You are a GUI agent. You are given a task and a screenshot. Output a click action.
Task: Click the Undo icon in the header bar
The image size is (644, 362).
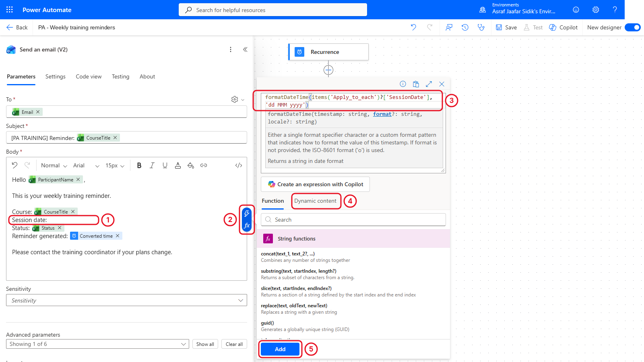pyautogui.click(x=413, y=27)
